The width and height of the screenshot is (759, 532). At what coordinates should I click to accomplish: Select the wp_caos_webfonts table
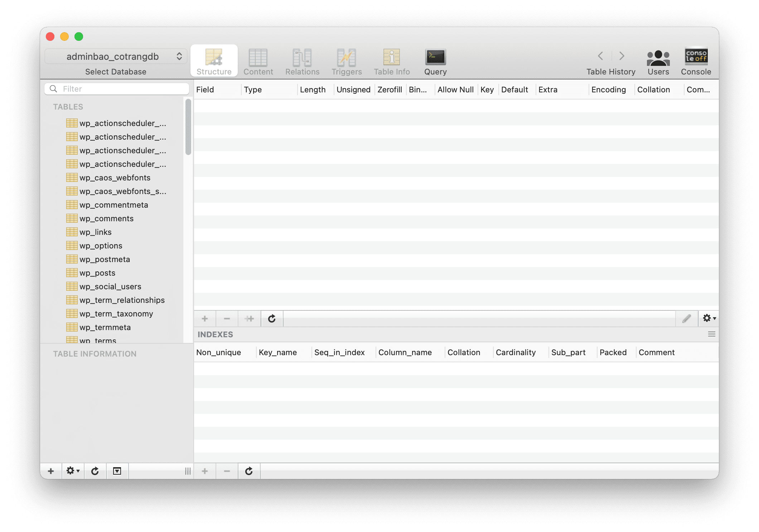click(x=115, y=178)
